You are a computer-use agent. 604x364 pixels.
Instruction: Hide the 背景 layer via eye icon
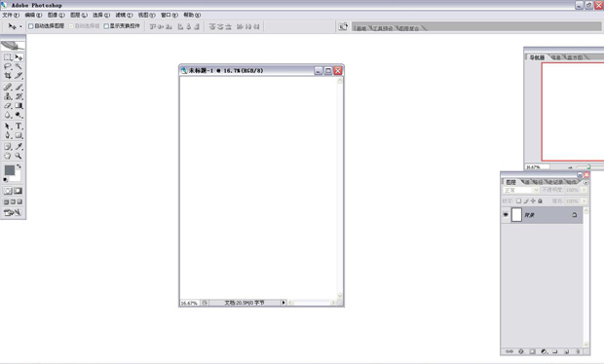tap(506, 215)
